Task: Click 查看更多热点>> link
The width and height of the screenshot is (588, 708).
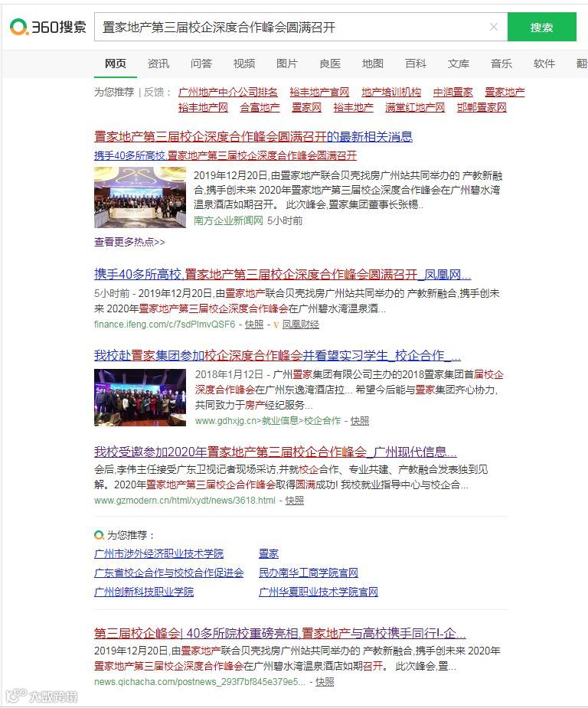Action: click(x=129, y=242)
